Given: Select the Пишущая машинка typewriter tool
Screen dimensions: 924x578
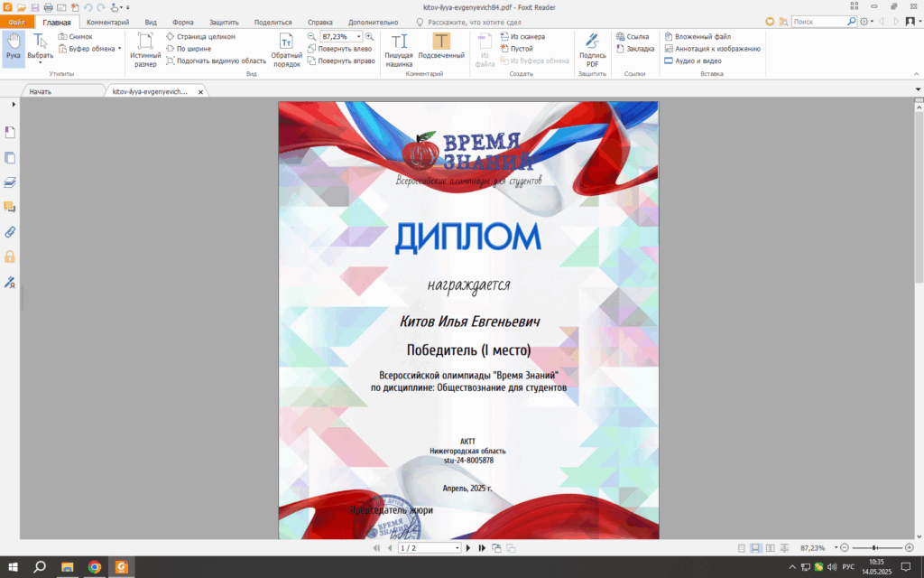Looking at the screenshot, I should click(399, 51).
